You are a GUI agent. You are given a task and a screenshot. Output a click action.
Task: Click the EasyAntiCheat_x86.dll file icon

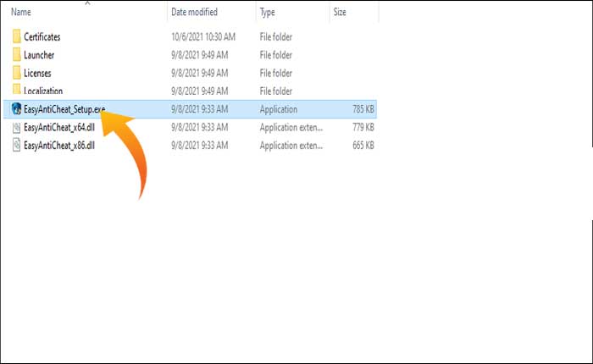click(17, 145)
